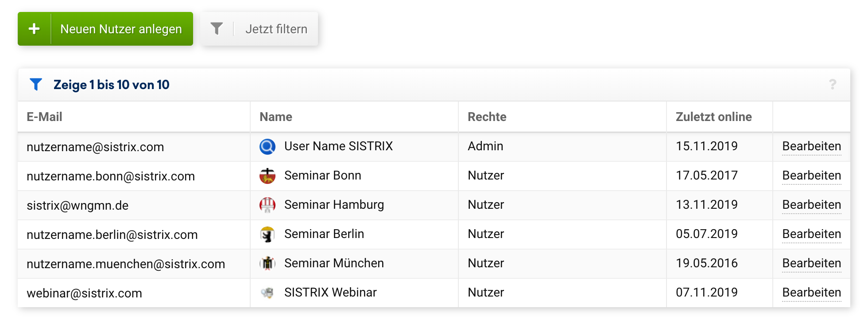Click the Seminar München avatar icon
868x328 pixels.
coord(267,263)
